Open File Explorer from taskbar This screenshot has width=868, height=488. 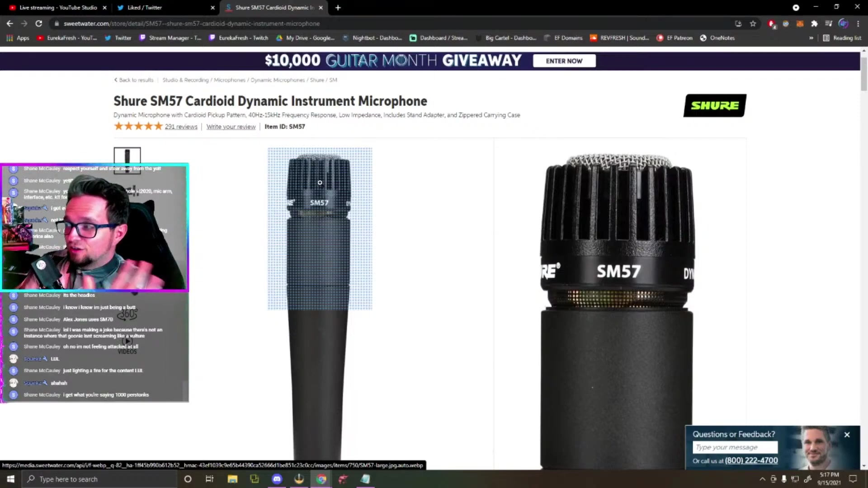(232, 479)
